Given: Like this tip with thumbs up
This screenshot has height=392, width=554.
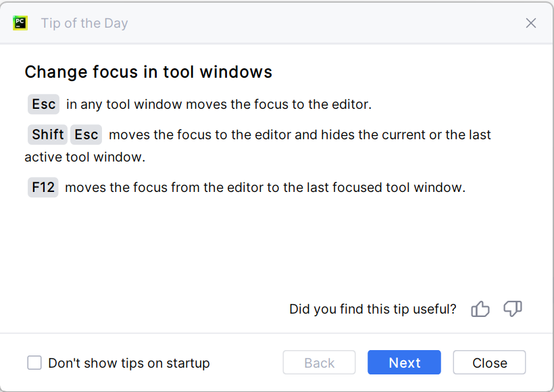Looking at the screenshot, I should point(480,309).
